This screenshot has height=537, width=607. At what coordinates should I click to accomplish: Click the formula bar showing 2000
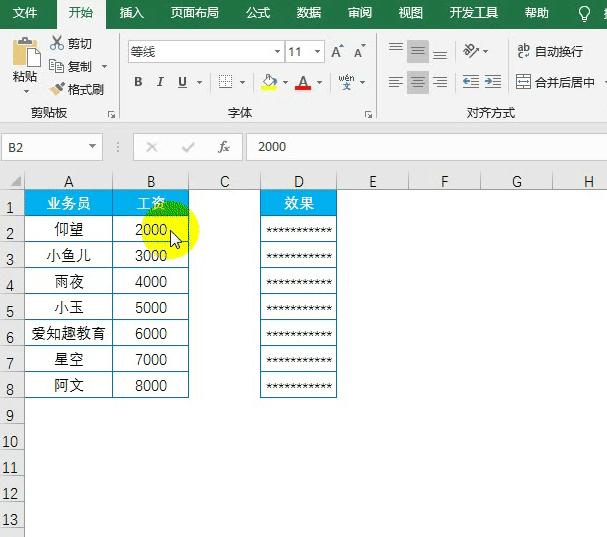pos(427,147)
